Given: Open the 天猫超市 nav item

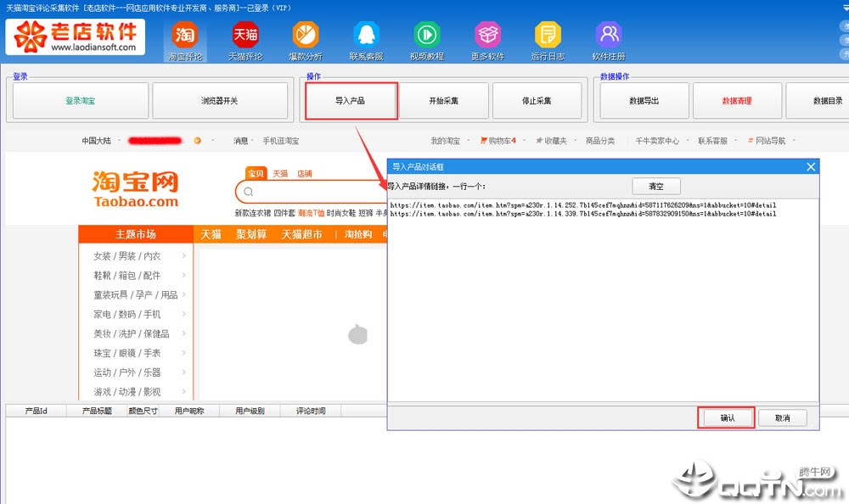Looking at the screenshot, I should coord(301,234).
